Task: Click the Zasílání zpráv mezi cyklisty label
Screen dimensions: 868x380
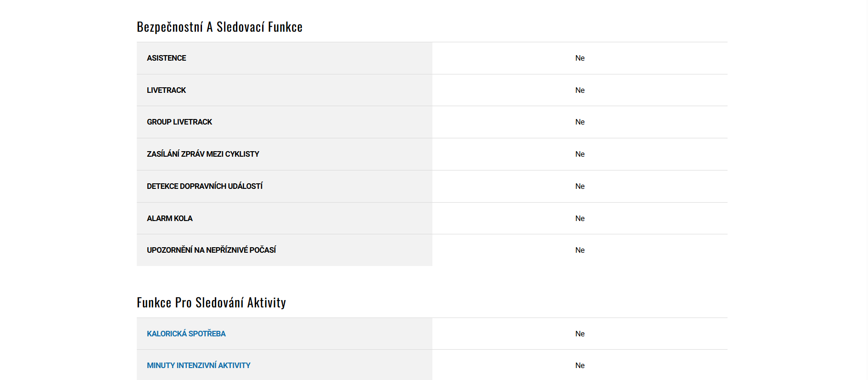Action: 203,154
